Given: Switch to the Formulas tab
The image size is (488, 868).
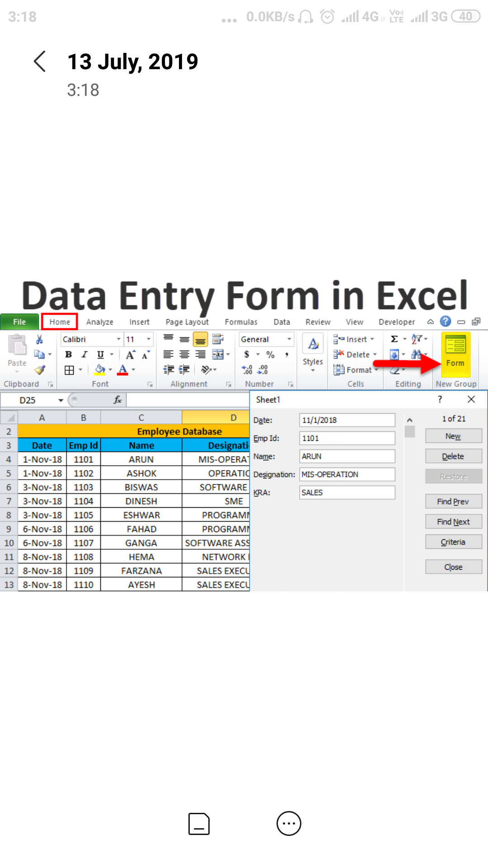Looking at the screenshot, I should (x=241, y=321).
